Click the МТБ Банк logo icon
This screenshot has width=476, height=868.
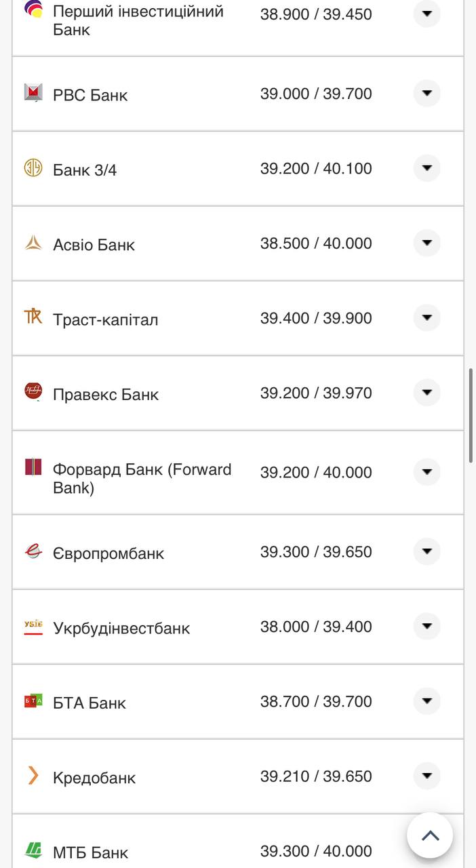33,850
